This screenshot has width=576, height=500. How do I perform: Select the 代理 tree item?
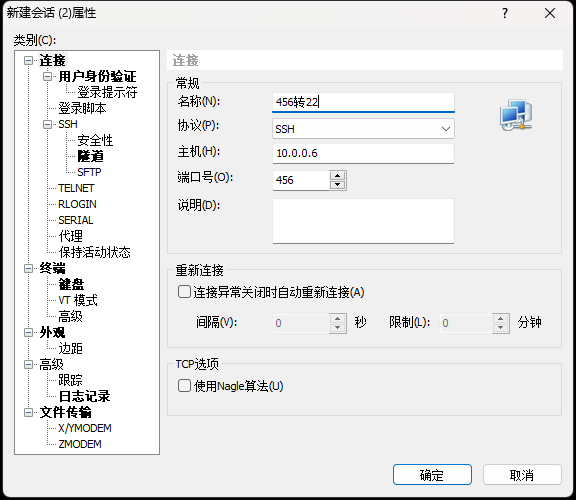71,236
